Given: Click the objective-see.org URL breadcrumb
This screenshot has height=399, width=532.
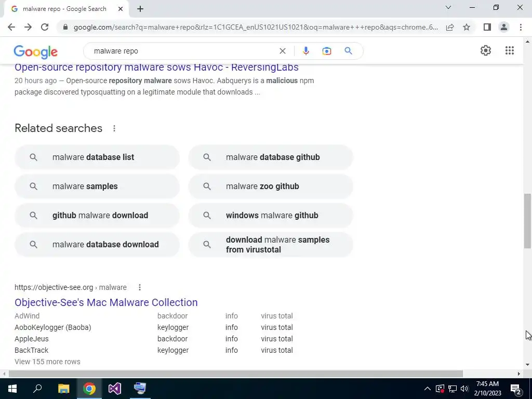Looking at the screenshot, I should [71, 287].
